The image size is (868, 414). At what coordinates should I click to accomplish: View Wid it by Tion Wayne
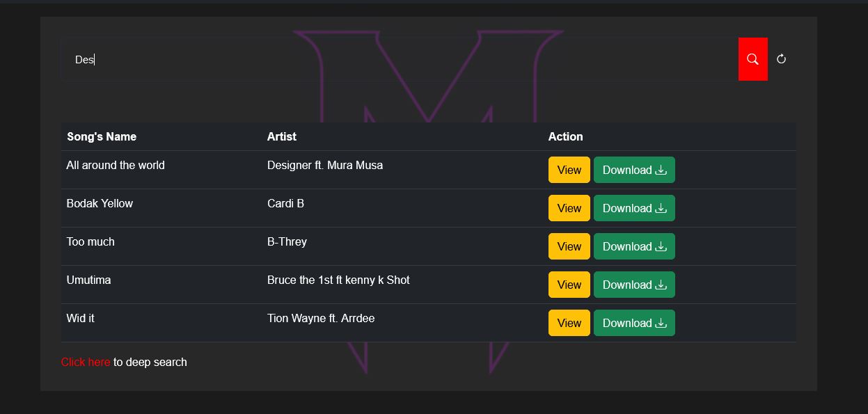pos(569,323)
